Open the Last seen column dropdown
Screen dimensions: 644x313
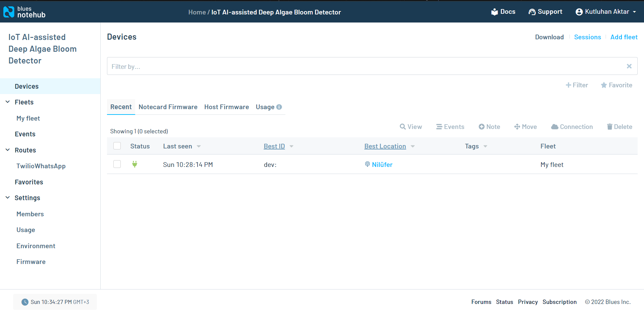click(199, 146)
